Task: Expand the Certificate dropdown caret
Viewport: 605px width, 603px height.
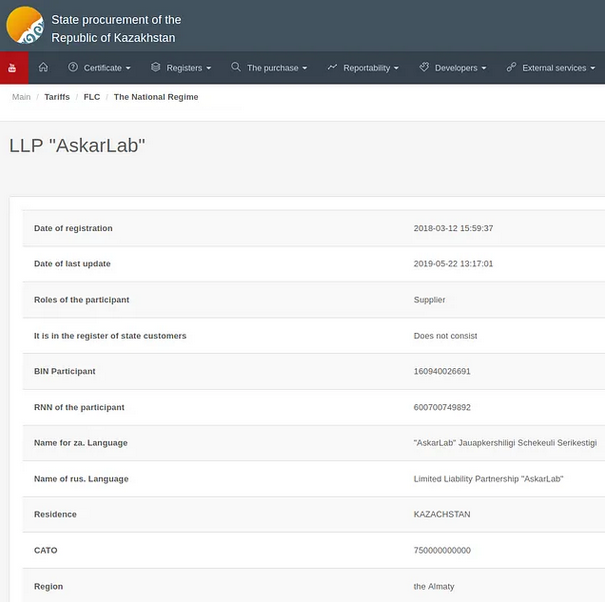Action: (128, 69)
